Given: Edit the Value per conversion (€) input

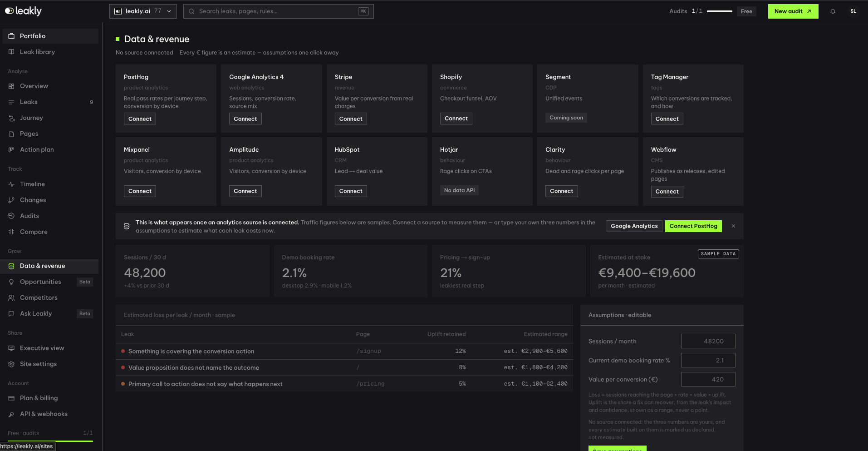Looking at the screenshot, I should 708,379.
